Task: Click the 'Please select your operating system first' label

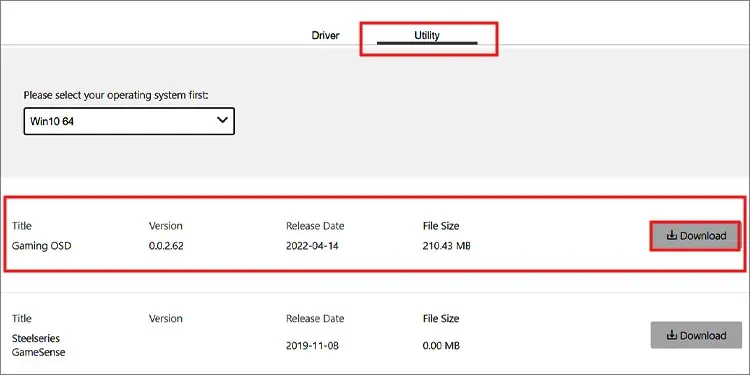Action: coord(116,95)
